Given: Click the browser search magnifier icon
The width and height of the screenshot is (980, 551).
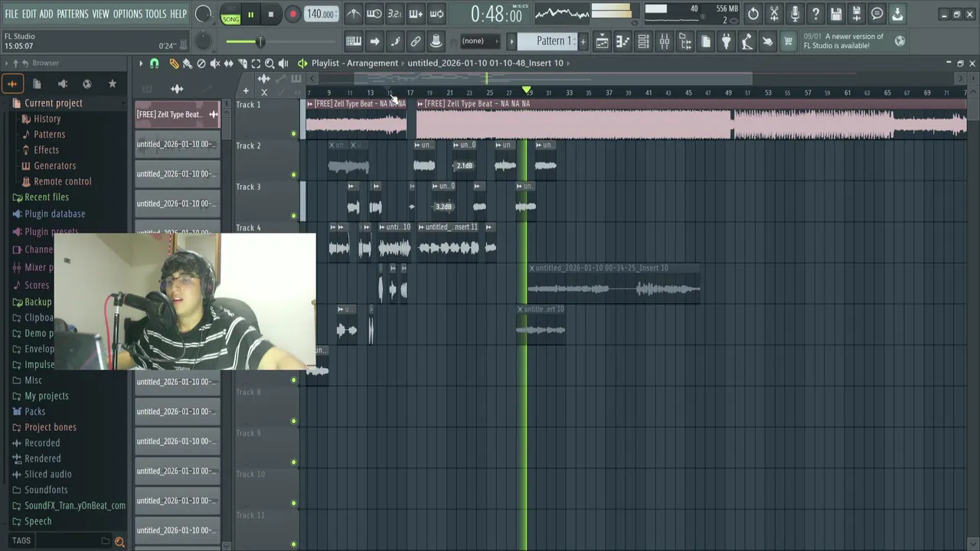Looking at the screenshot, I should 119,542.
